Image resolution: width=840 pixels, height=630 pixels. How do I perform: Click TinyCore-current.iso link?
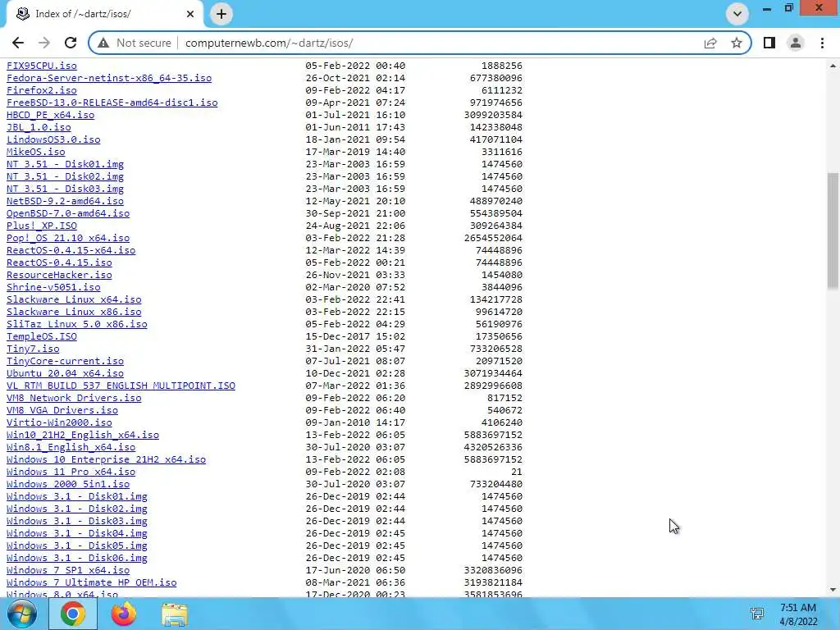click(x=66, y=361)
